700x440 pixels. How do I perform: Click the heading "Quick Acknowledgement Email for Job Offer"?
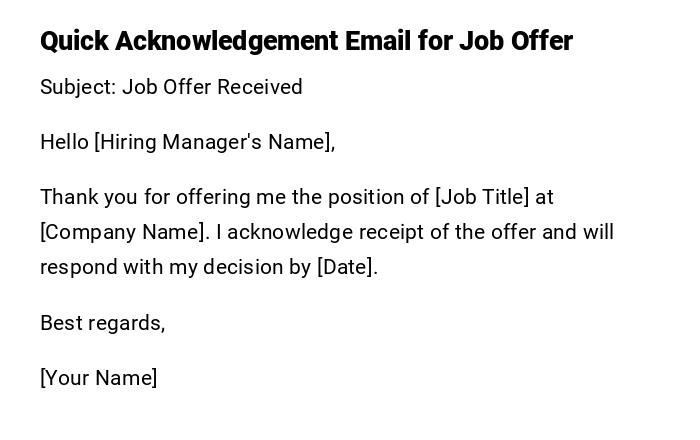pos(306,41)
